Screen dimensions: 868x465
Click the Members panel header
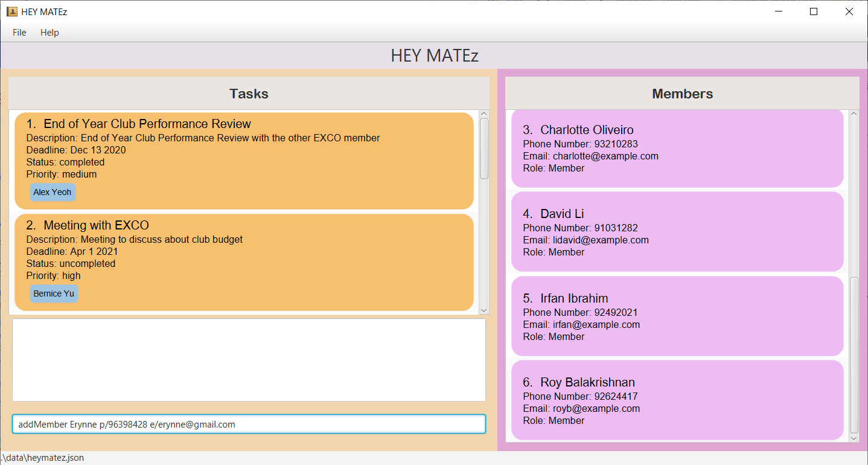coord(682,94)
